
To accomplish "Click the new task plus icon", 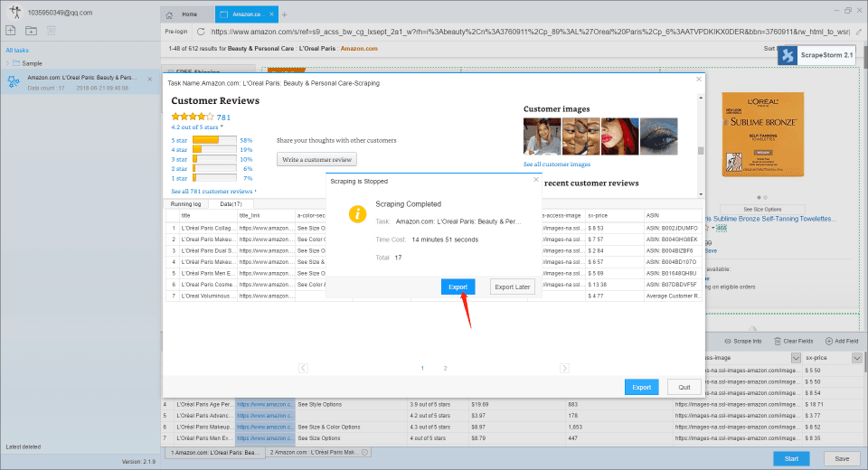I will pos(11,30).
